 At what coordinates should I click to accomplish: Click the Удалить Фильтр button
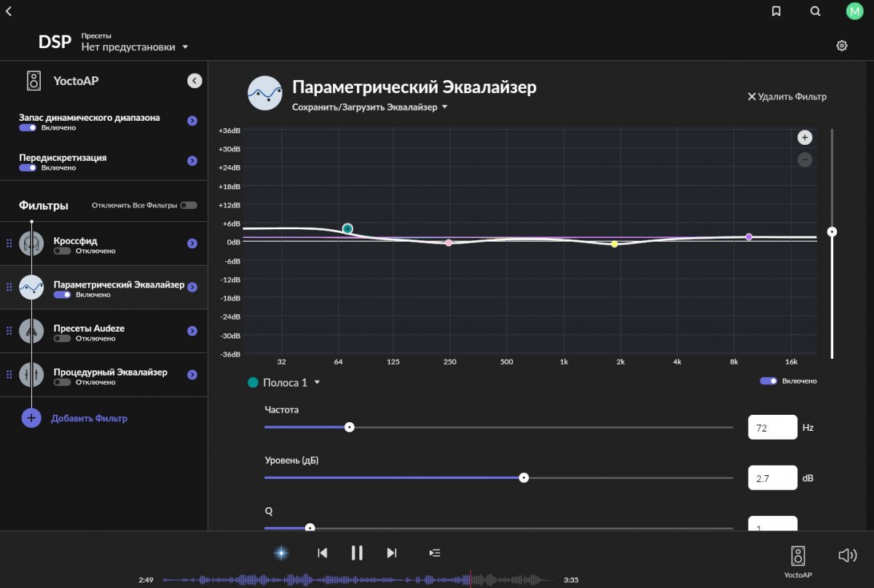tap(787, 97)
